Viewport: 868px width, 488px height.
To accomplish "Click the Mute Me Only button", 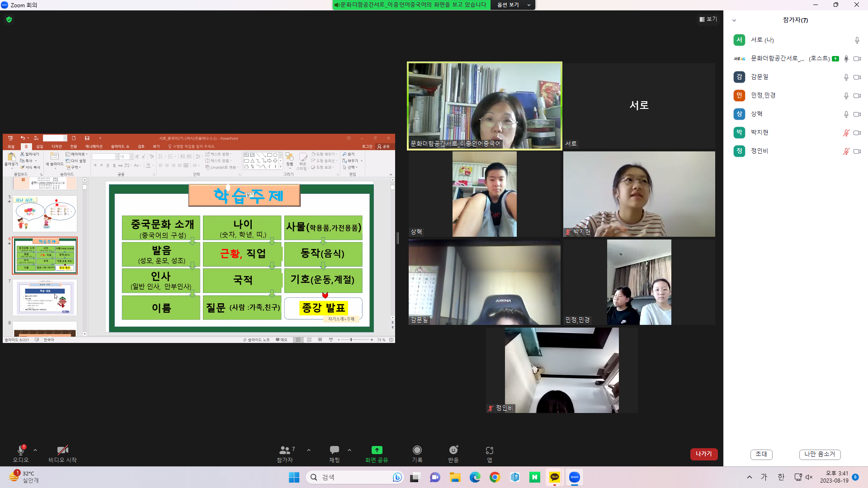I will point(820,454).
